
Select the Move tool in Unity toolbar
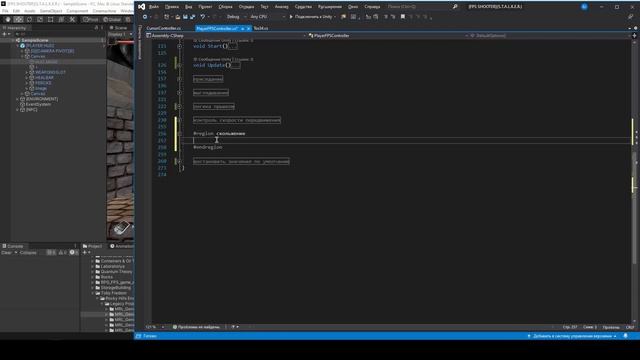[x=18, y=19]
